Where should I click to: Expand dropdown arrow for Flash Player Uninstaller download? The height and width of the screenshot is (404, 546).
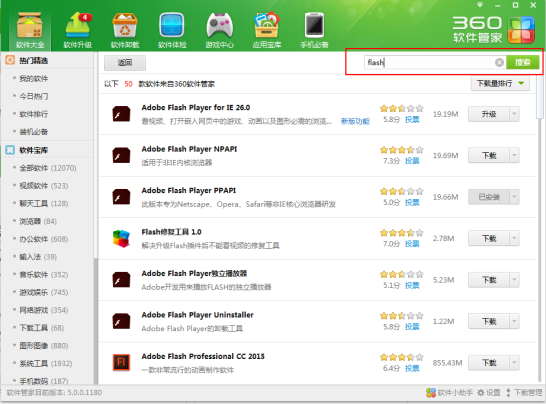point(514,321)
